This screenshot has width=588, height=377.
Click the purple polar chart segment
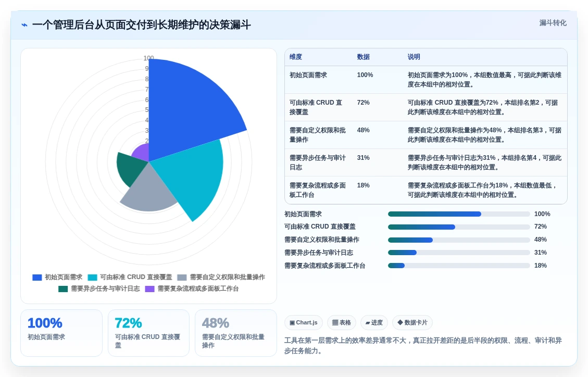click(142, 153)
